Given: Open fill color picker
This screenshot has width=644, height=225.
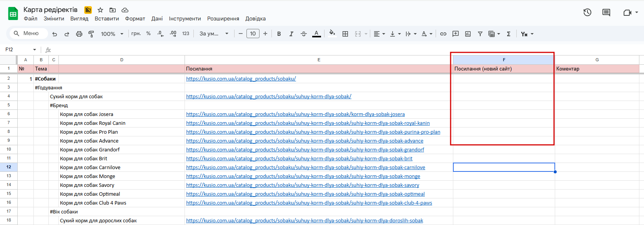Looking at the screenshot, I should click(332, 33).
